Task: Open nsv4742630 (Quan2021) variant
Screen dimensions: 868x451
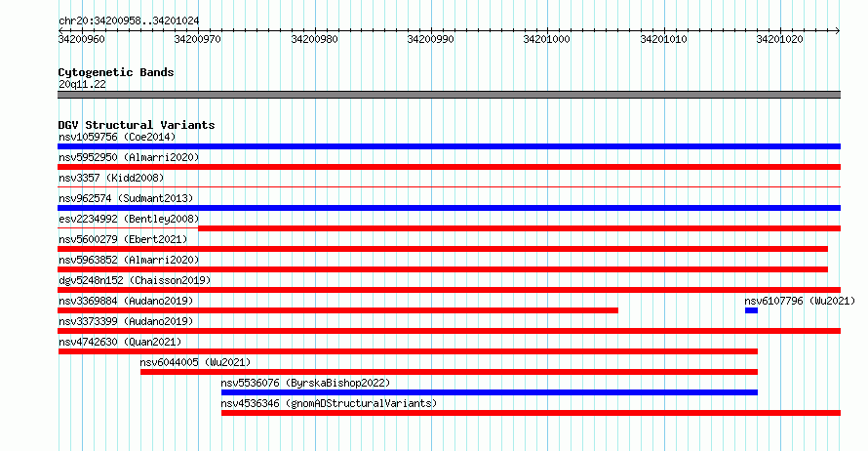Action: pyautogui.click(x=120, y=342)
